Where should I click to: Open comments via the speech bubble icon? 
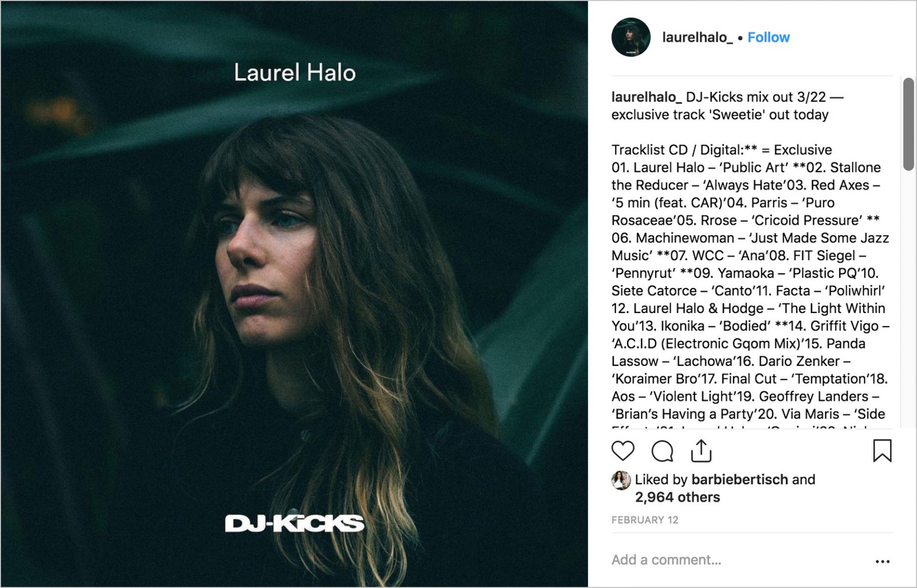tap(662, 451)
